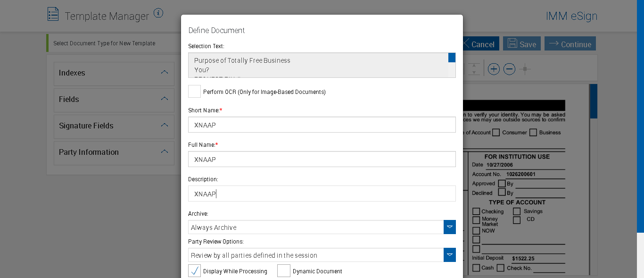
Task: Open the Archive dropdown
Action: tap(450, 227)
